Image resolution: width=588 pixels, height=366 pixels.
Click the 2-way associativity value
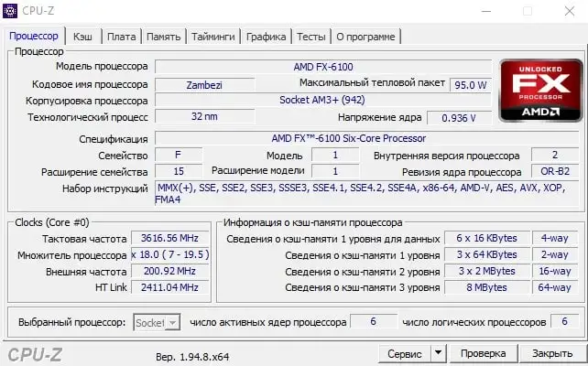click(x=555, y=254)
